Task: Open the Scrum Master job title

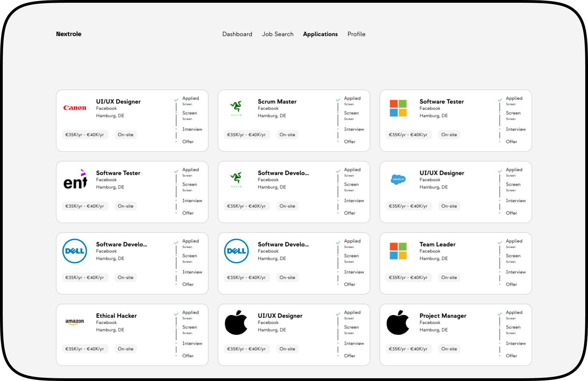Action: click(x=277, y=101)
